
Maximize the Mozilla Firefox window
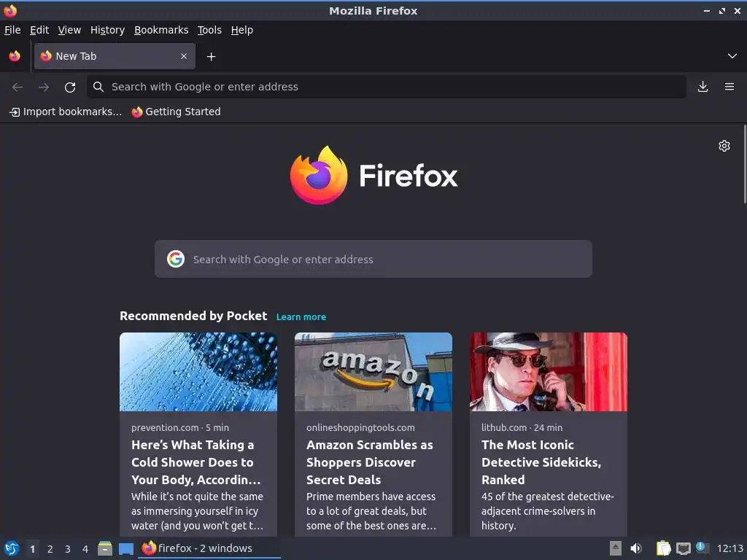722,10
